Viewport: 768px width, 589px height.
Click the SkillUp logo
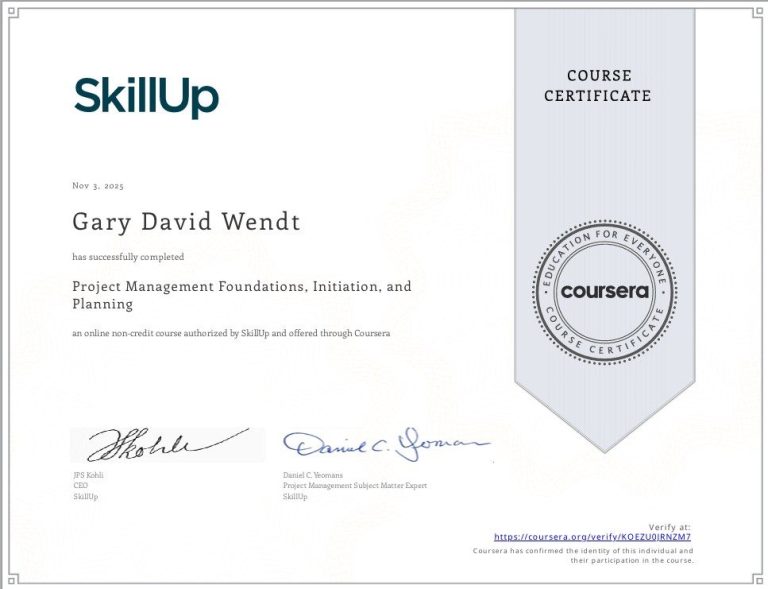[x=146, y=97]
